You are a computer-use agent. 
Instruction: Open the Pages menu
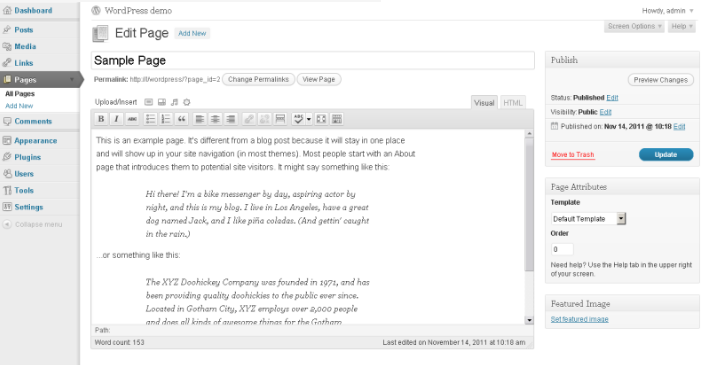(x=40, y=80)
